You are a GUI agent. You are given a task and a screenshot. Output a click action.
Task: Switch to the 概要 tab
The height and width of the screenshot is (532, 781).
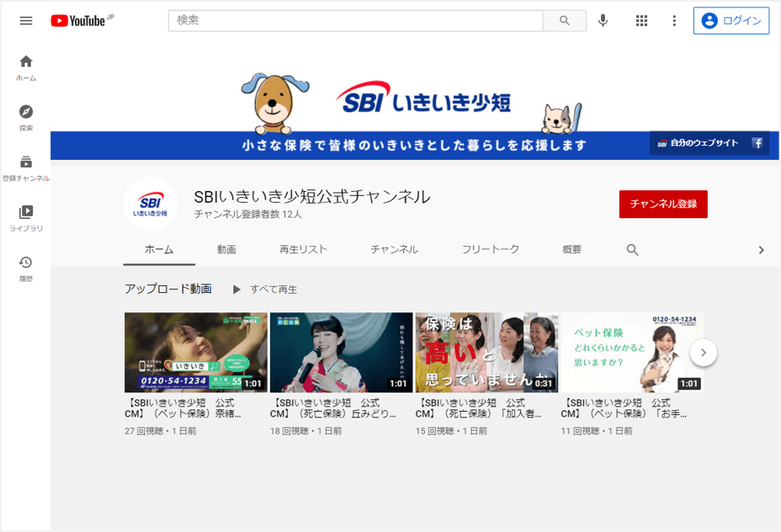click(x=571, y=249)
